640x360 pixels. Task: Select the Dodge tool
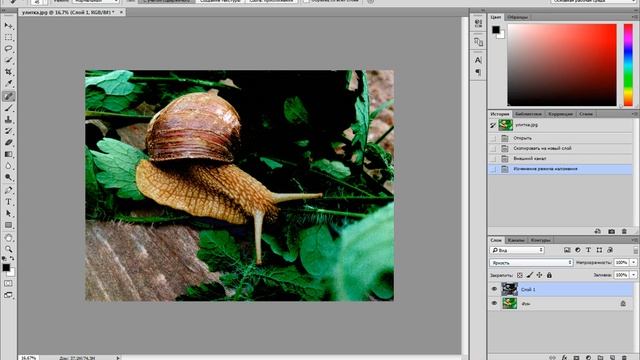point(8,177)
